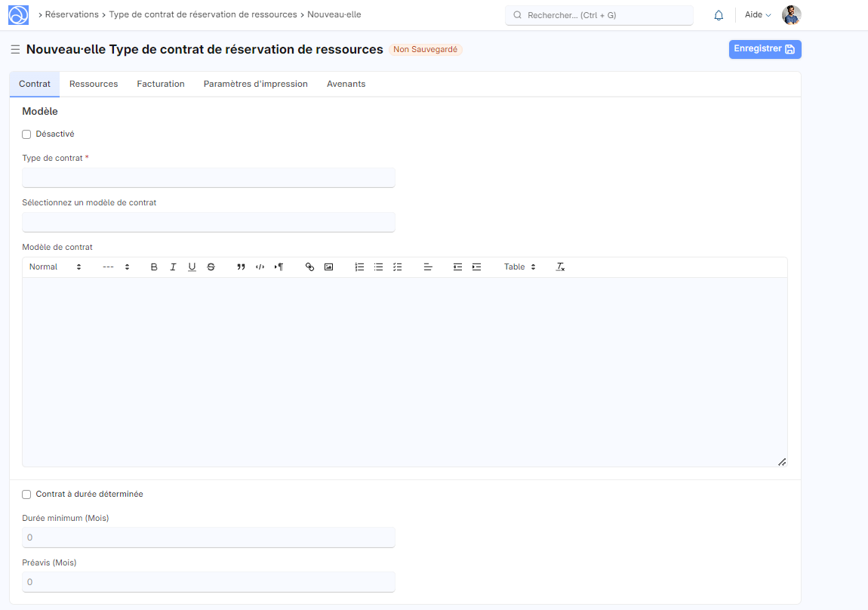Start an ordered numbered list

359,267
